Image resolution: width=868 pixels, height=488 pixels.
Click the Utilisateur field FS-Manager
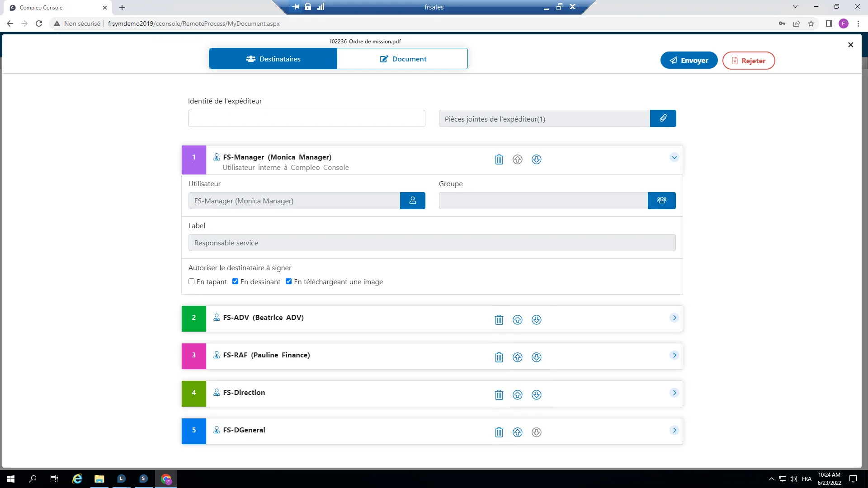(294, 201)
